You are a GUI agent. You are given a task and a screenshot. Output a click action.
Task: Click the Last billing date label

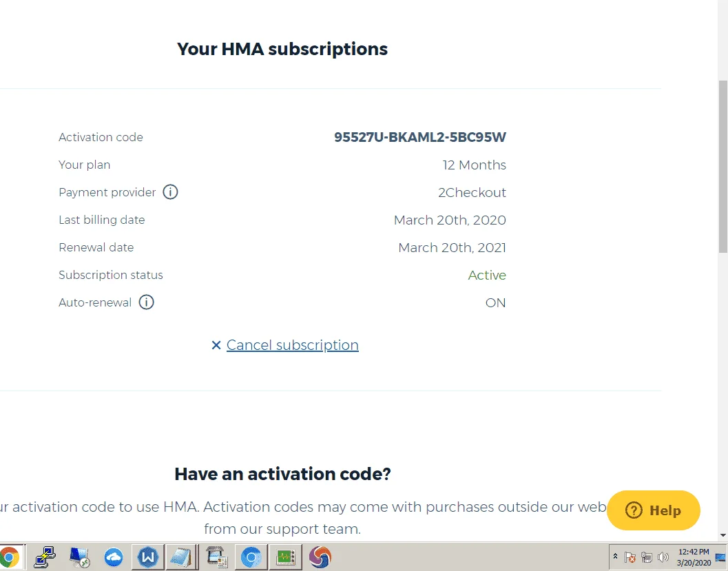(x=102, y=220)
